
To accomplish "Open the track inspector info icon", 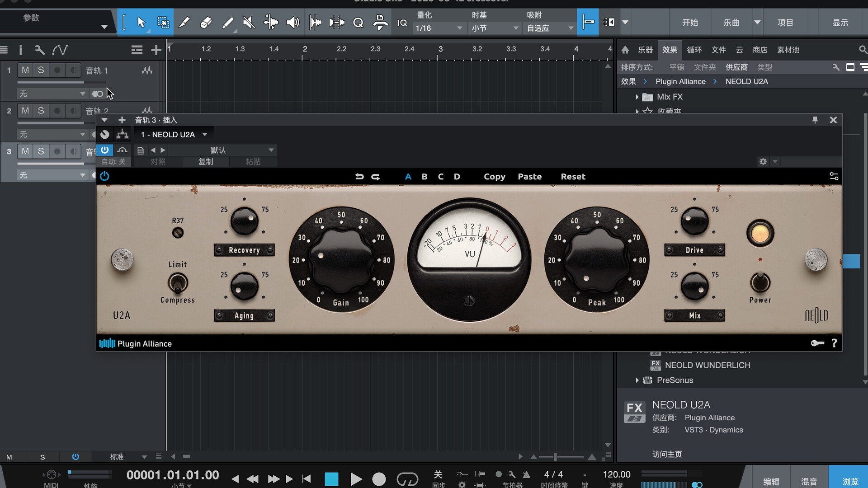I will point(20,50).
